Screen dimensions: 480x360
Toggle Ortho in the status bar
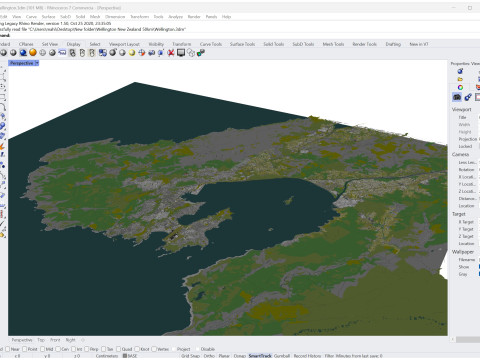[209, 356]
